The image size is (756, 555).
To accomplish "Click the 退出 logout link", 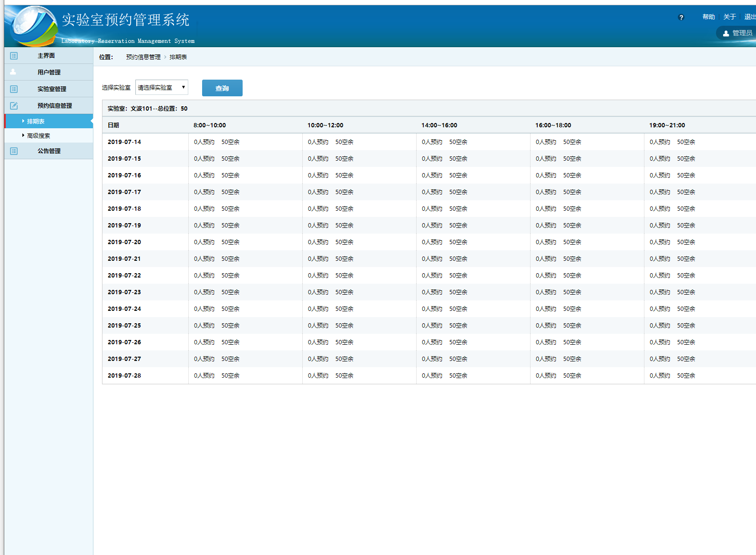I will coord(749,17).
